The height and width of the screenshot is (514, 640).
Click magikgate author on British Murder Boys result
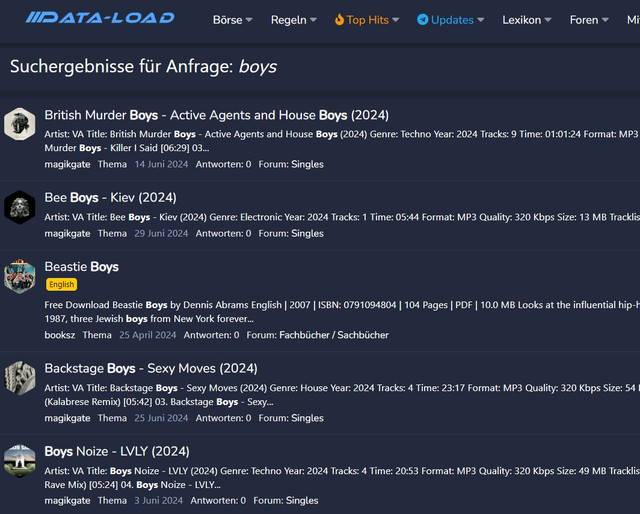point(67,164)
